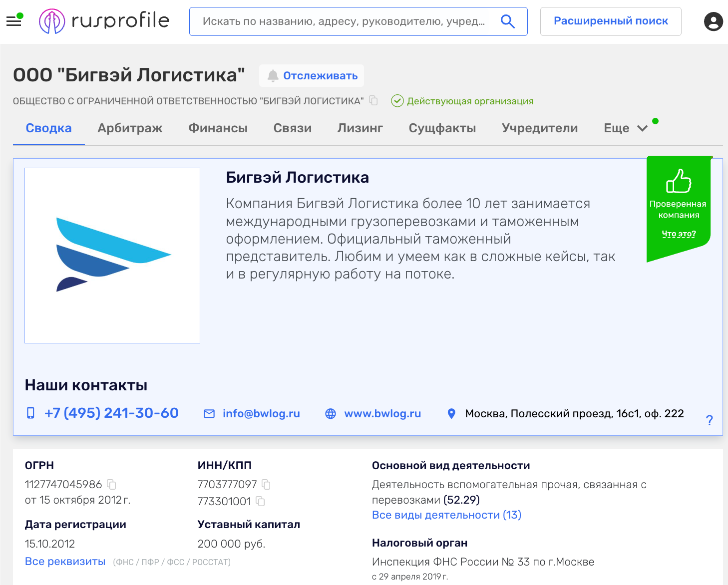The image size is (728, 585).
Task: Open the Финансы tab
Action: coord(218,128)
